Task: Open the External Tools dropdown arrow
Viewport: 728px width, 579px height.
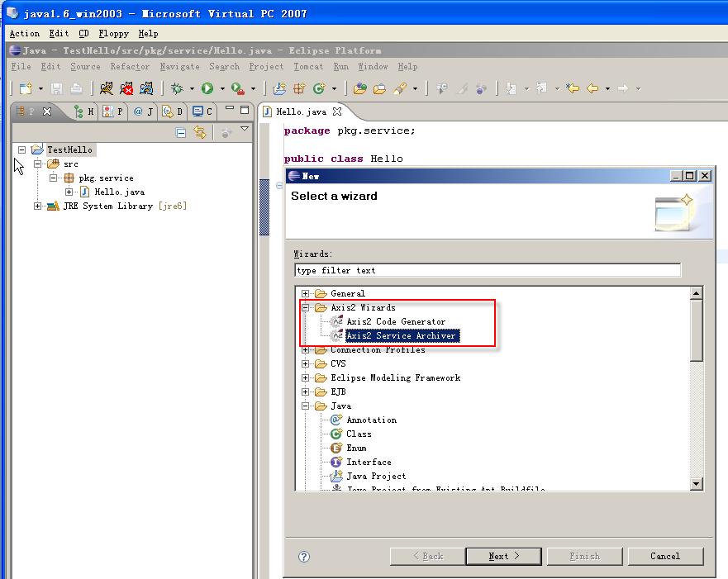Action: 253,88
